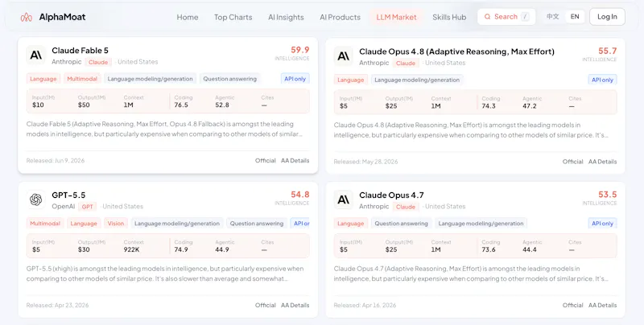Viewport: 644px width, 325px height.
Task: Click Question answering tag on Claude Fable 5
Action: pos(230,79)
